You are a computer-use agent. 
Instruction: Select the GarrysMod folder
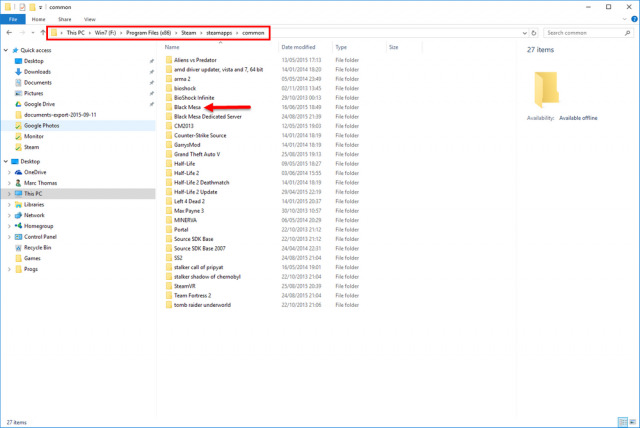pos(187,145)
